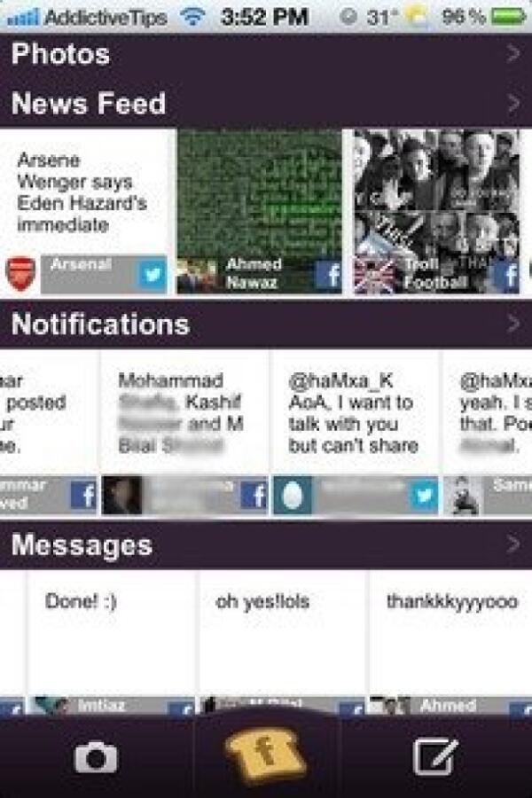532x798 pixels.
Task: Tap the compose post icon
Action: pos(434,757)
